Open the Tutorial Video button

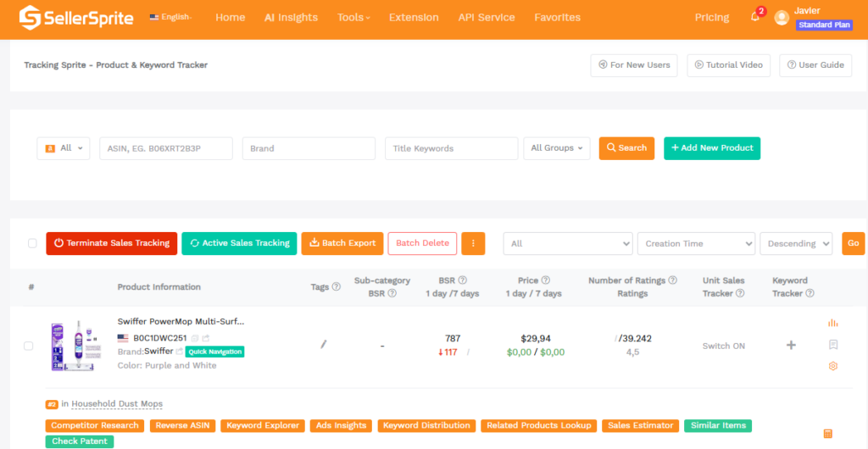729,65
